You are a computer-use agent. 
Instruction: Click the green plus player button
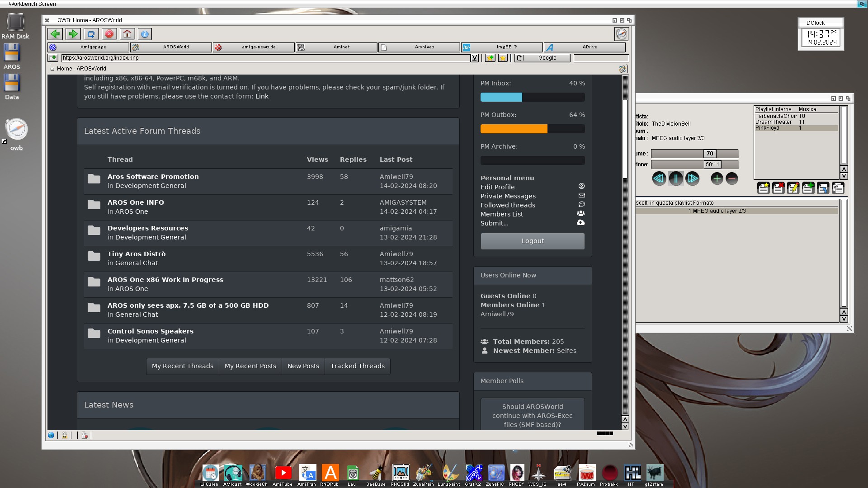[717, 178]
